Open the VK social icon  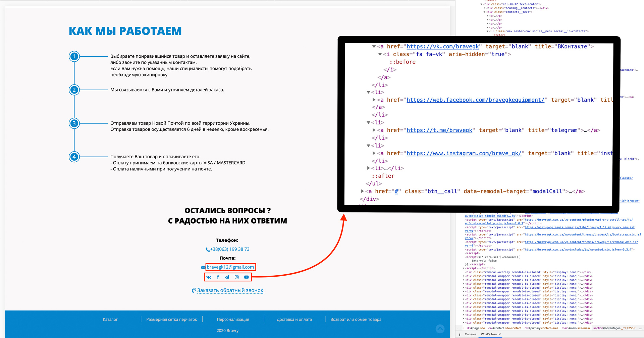[x=209, y=277]
